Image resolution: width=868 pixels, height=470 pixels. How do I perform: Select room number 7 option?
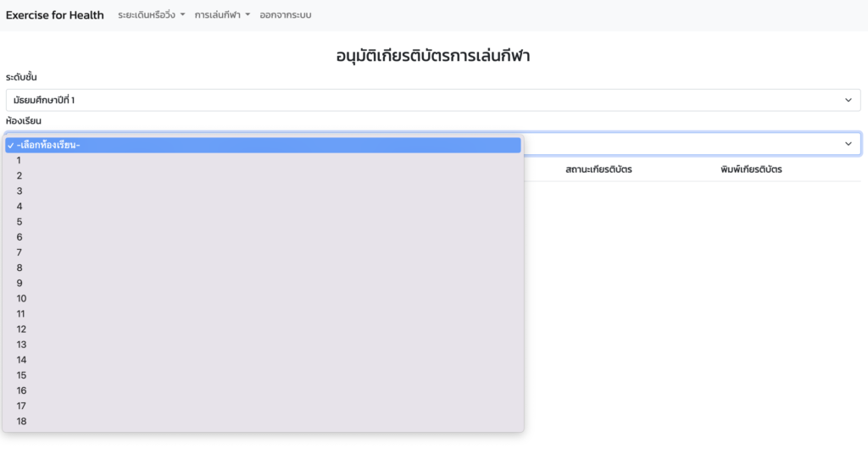[x=263, y=252]
